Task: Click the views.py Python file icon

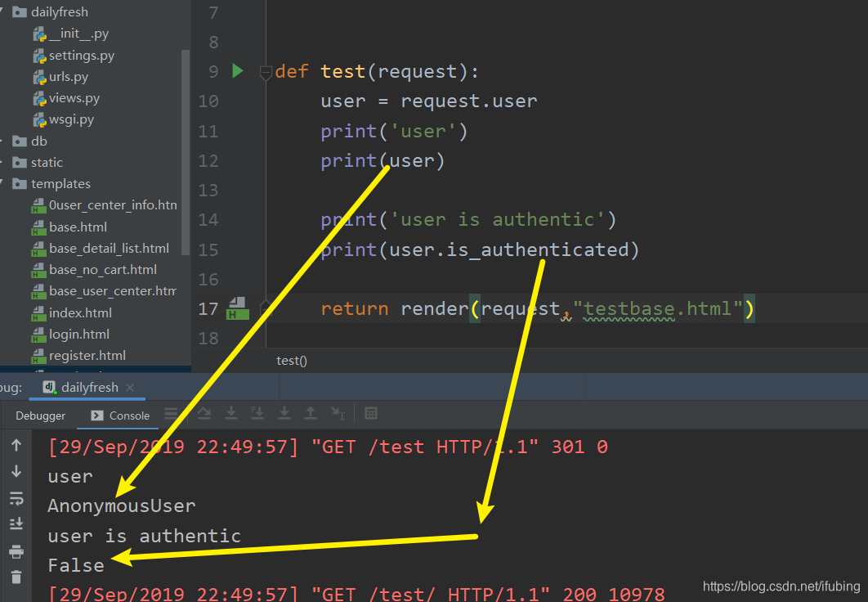Action: pos(39,99)
